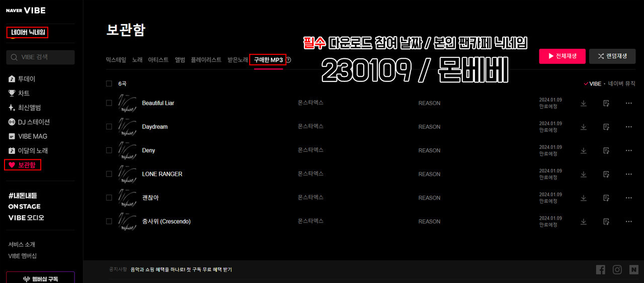Viewport: 644px width, 283px height.
Task: Switch to the 플레이리스트 tab
Action: (206, 60)
